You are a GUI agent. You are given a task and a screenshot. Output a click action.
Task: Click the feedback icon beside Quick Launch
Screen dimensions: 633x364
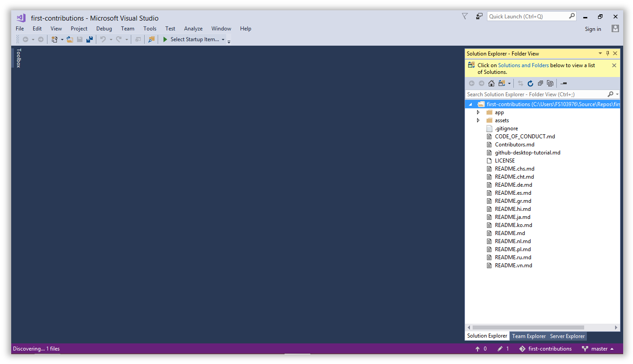(x=479, y=16)
